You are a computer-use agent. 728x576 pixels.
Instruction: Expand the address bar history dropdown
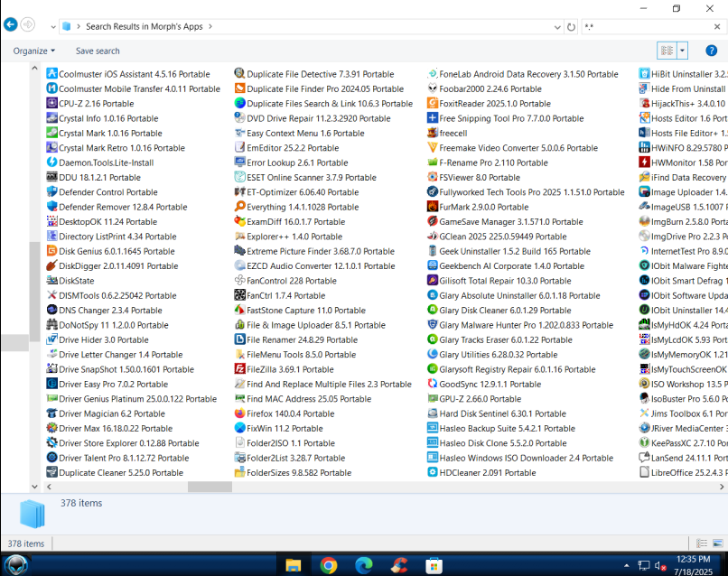[557, 27]
